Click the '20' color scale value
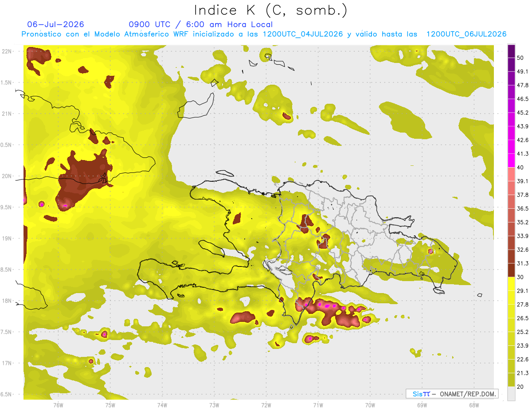 click(520, 387)
